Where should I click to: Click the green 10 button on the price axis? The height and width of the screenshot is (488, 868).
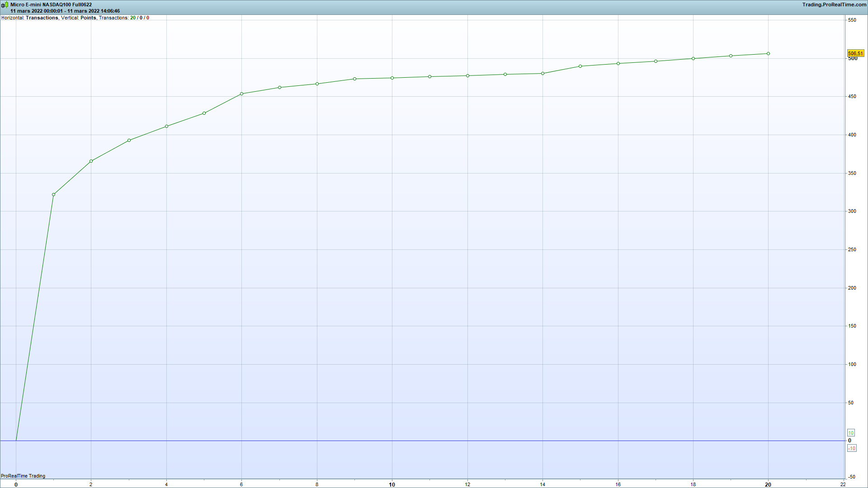[x=851, y=433]
